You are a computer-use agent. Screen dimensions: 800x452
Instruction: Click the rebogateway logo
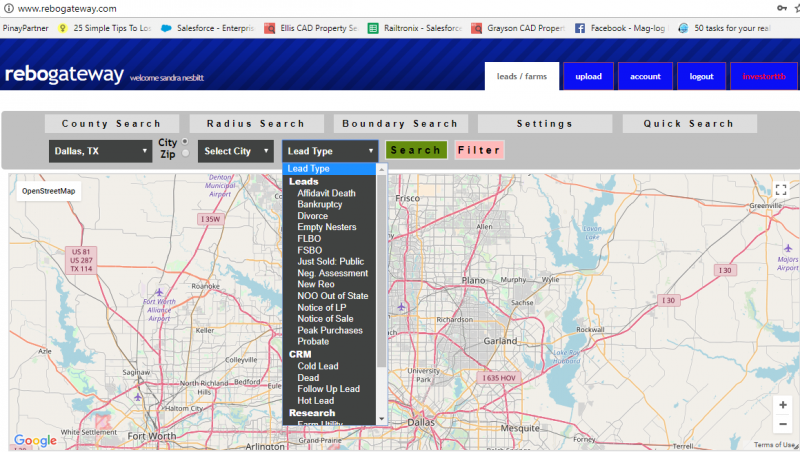[x=64, y=74]
